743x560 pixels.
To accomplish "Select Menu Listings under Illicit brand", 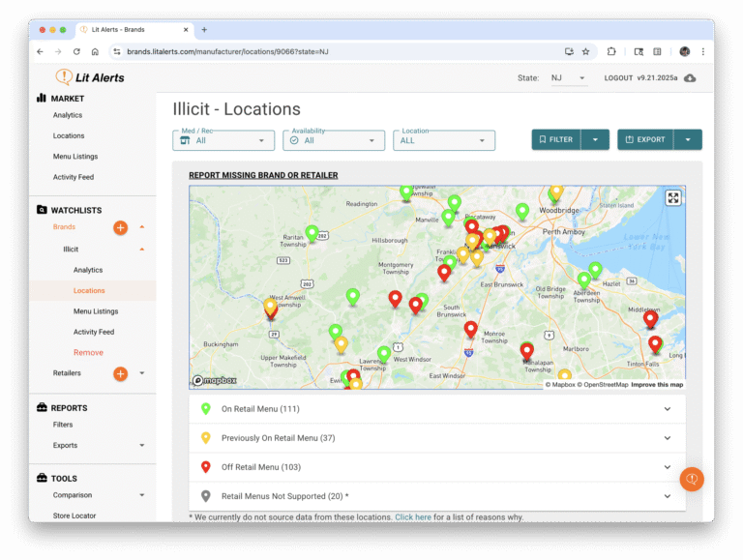I will (x=96, y=311).
